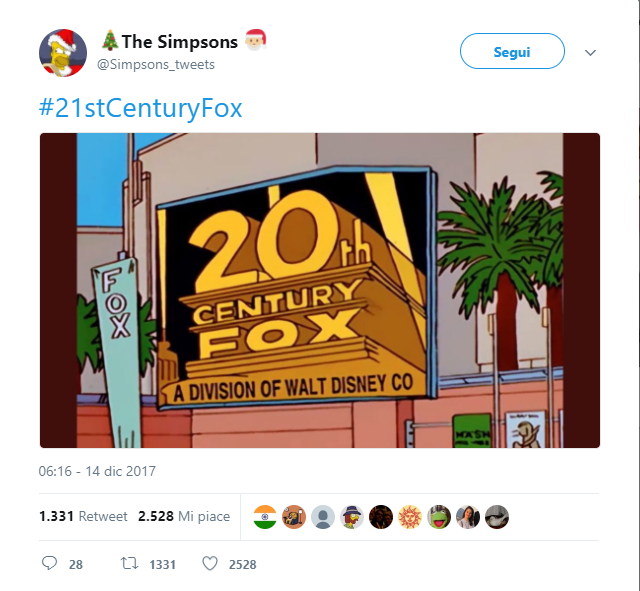Open The Simpsons profile avatar

click(63, 53)
